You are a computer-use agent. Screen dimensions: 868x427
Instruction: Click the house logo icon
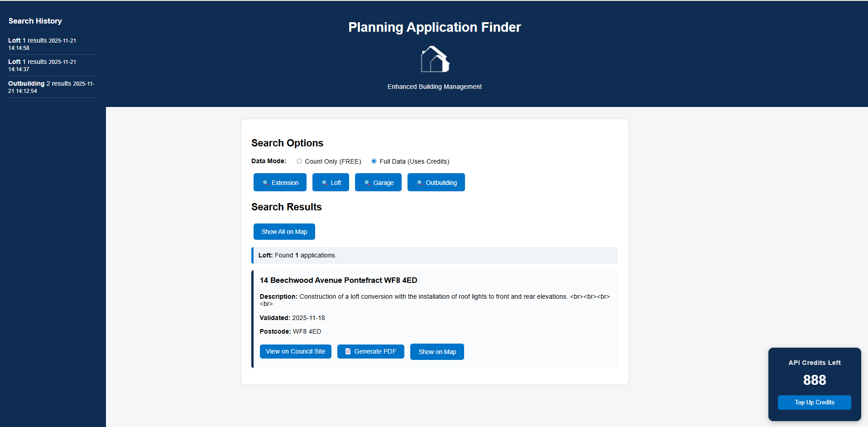(x=435, y=59)
